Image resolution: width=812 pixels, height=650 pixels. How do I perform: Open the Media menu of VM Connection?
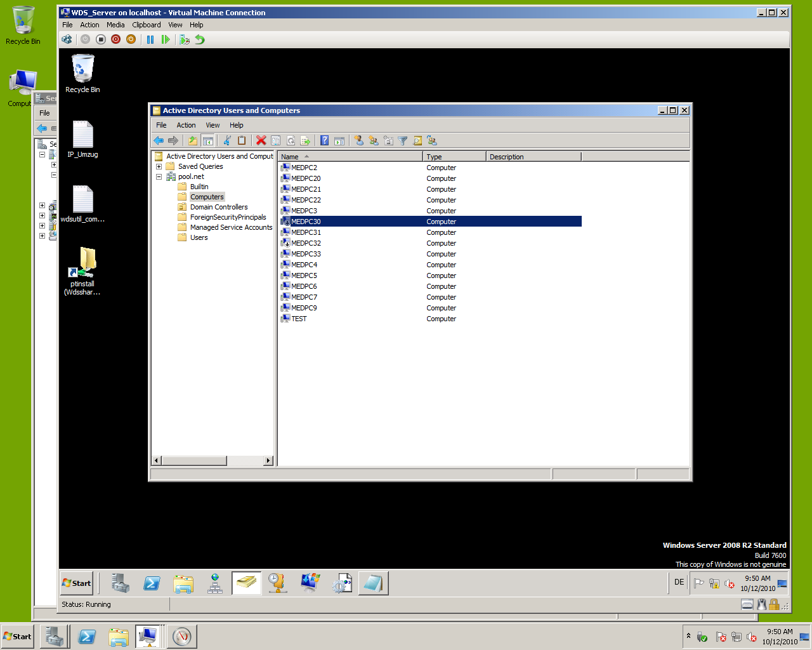click(115, 25)
